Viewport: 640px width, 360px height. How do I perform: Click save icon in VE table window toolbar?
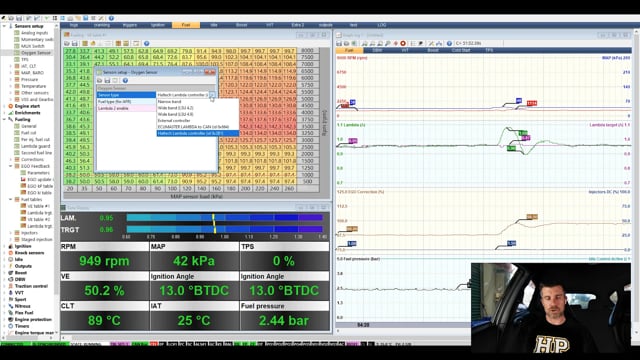tap(75, 43)
